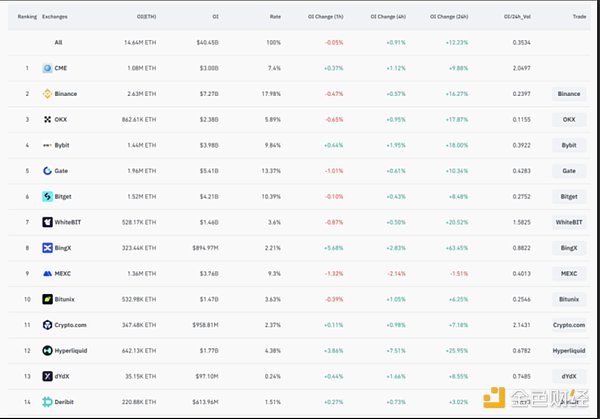Open the MEXC exchange name link
Viewport: 600px width, 419px height.
[69, 273]
